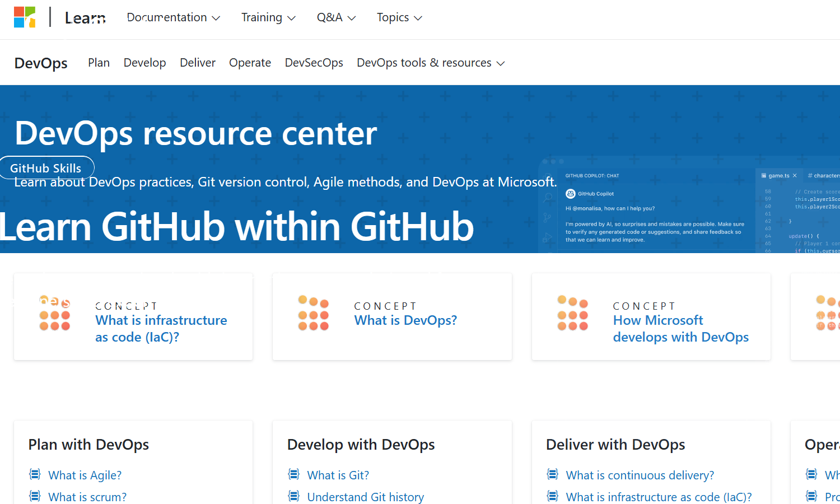Open the Learn home link
This screenshot has height=504, width=840.
coord(85,18)
